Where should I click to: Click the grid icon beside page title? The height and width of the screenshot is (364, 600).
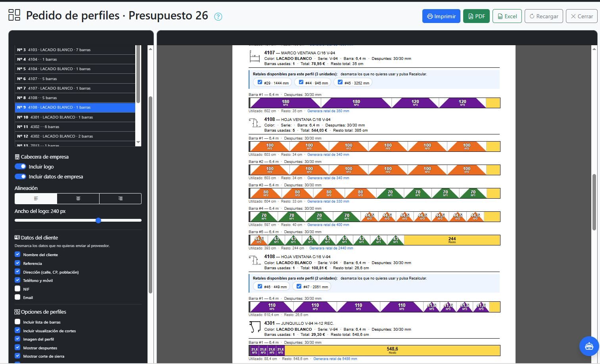14,15
